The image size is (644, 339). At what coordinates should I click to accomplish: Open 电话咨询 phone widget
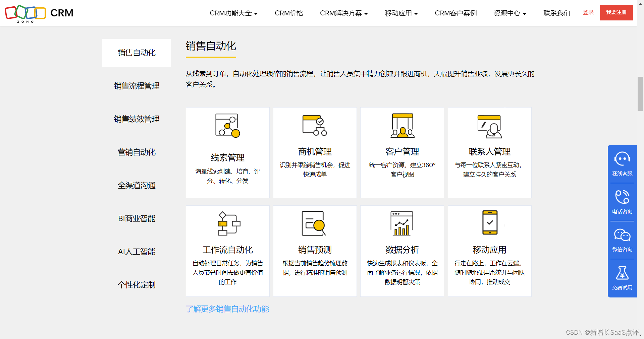pyautogui.click(x=622, y=202)
